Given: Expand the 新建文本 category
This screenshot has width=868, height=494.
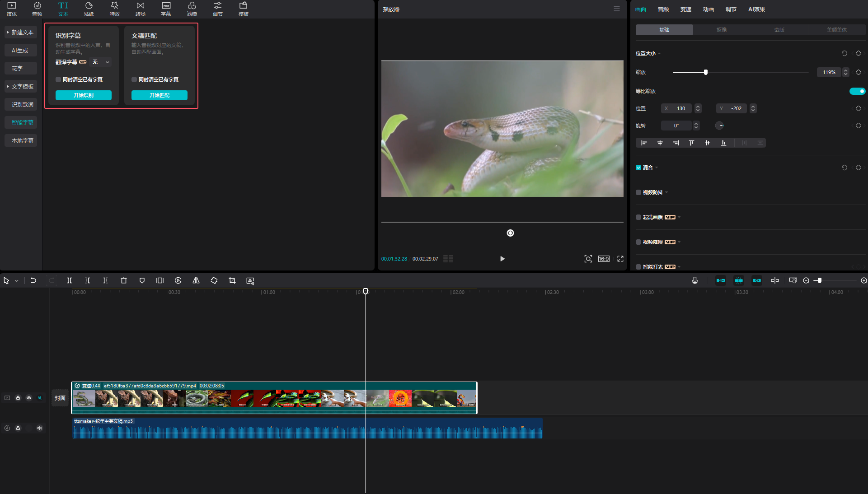Looking at the screenshot, I should click(x=21, y=33).
